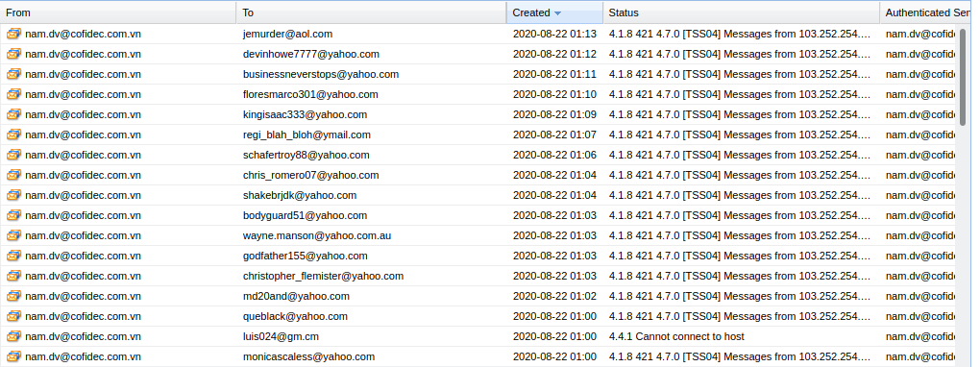
Task: Select recipient bodyguard51@yahoo.com
Action: pyautogui.click(x=305, y=215)
